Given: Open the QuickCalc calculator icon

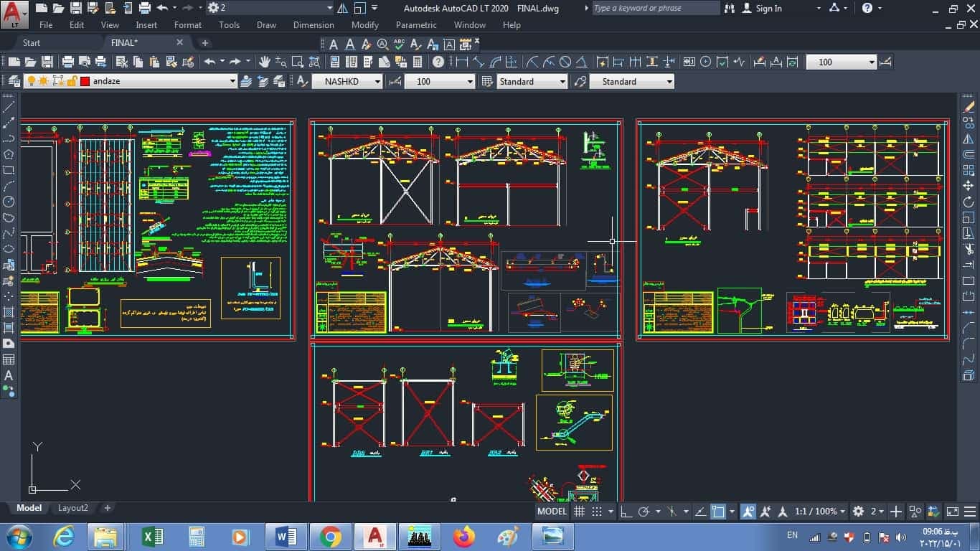Looking at the screenshot, I should tap(418, 62).
